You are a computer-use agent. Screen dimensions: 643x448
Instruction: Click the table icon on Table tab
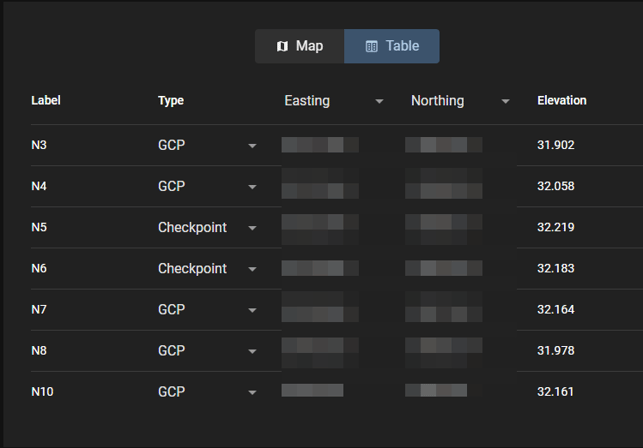[372, 46]
